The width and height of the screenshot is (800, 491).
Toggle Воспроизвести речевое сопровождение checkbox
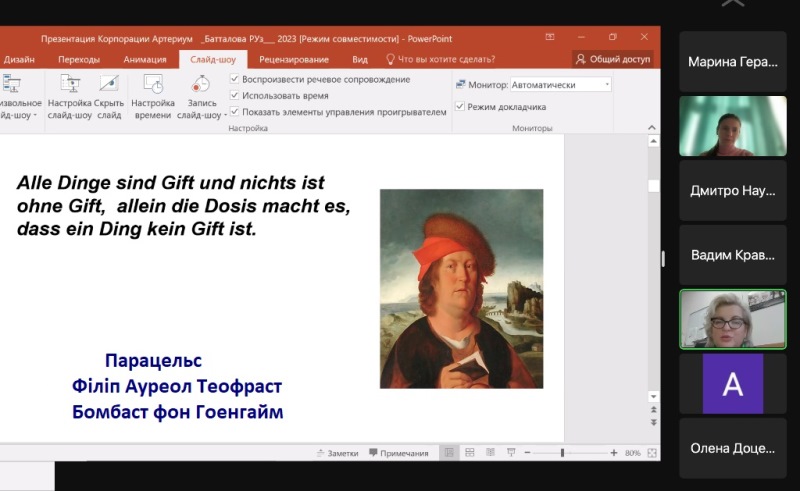(234, 79)
